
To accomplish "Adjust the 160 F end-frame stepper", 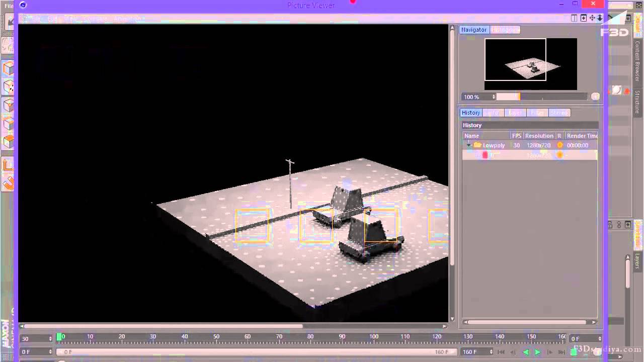I will (492, 352).
